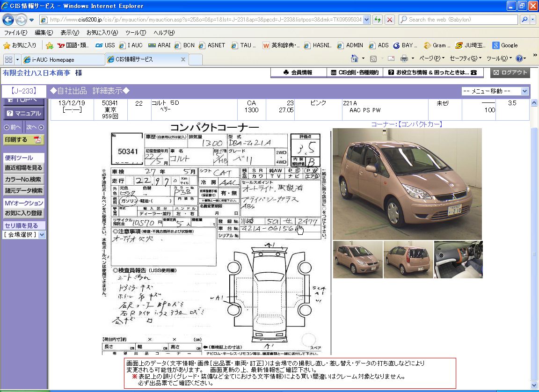Screen dimensions: 539x392
Task: Click the Refresh page icon
Action: coord(378,20)
